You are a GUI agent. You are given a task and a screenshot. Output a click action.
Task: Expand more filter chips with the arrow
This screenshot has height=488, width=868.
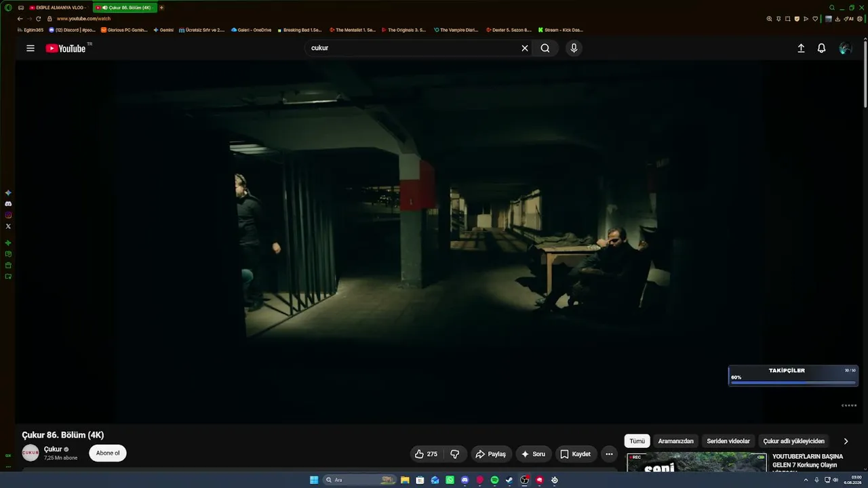[x=846, y=441]
